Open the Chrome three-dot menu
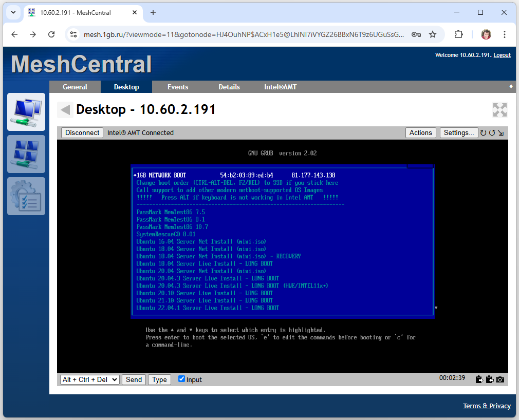The image size is (519, 420). tap(505, 34)
